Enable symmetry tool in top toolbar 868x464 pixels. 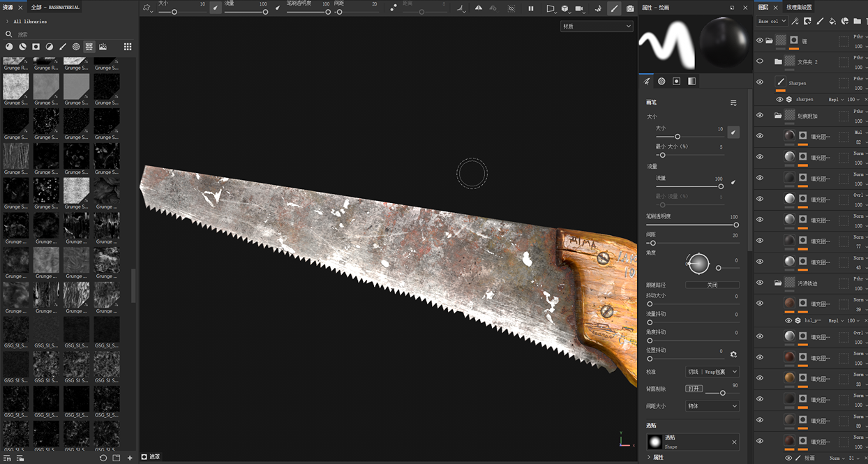478,8
